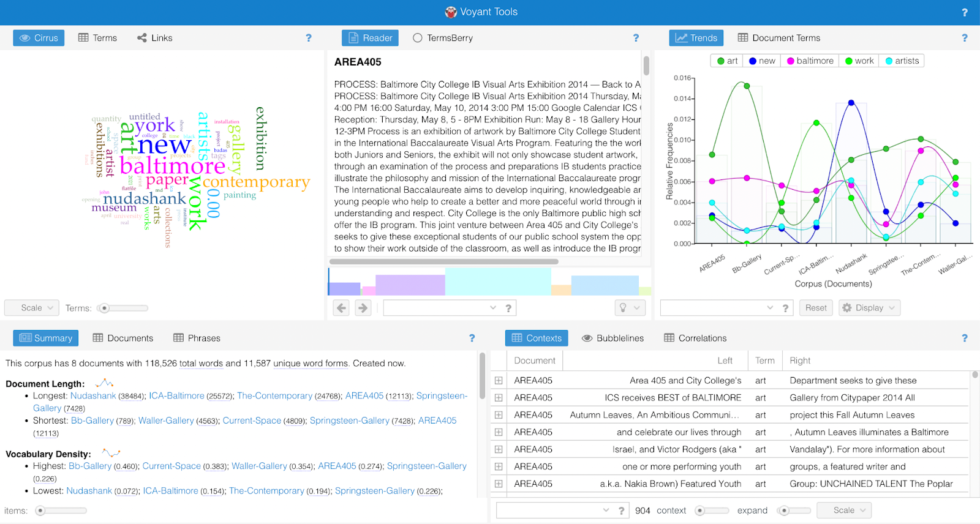Click the Vocabulary Density sparkline icon
The width and height of the screenshot is (980, 524).
[111, 454]
